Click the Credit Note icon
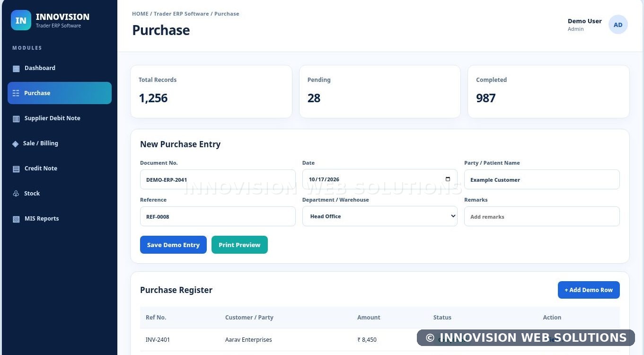 (16, 169)
